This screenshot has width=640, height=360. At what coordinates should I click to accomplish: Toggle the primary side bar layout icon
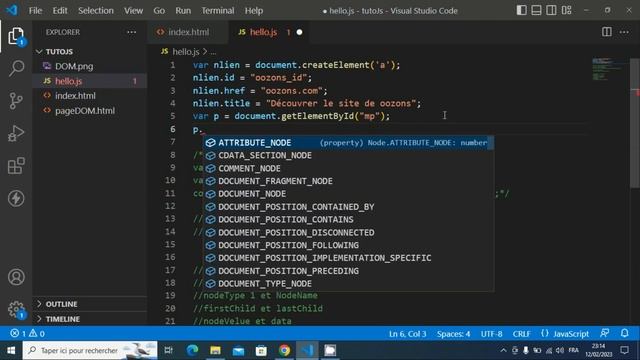click(521, 10)
